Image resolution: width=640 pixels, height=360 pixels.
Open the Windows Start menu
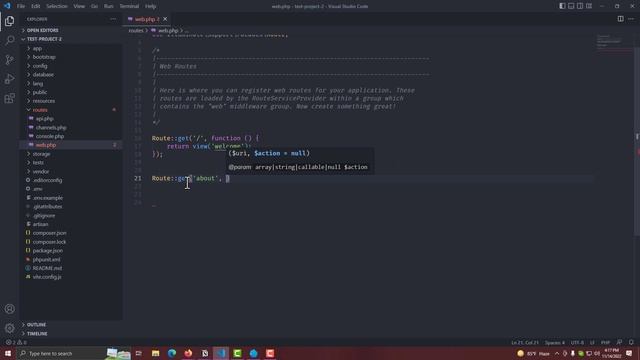[x=8, y=353]
